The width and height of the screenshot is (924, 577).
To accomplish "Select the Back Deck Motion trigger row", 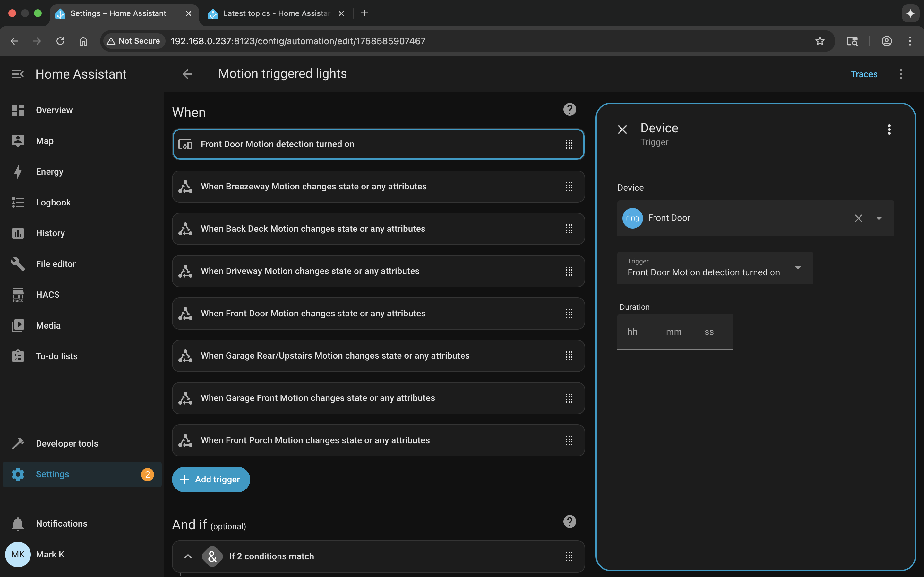I will click(313, 229).
